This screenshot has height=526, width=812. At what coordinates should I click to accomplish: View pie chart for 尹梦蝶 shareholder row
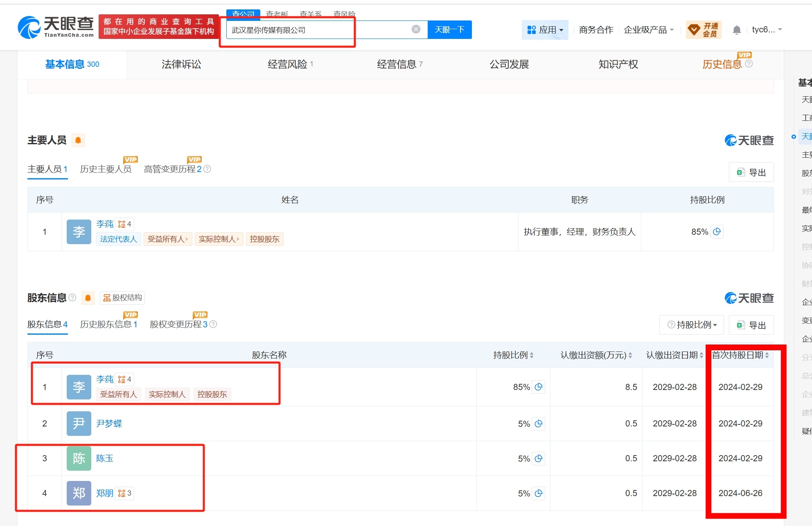[539, 424]
